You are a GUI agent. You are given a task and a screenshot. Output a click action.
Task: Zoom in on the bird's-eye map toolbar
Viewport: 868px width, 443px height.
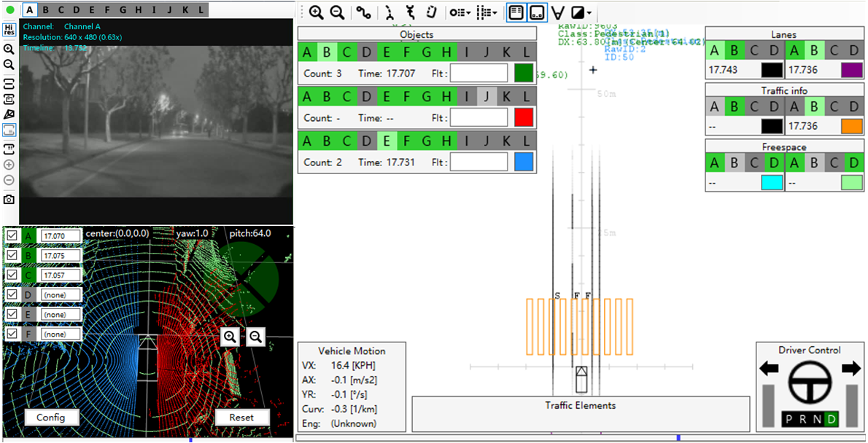pyautogui.click(x=316, y=12)
